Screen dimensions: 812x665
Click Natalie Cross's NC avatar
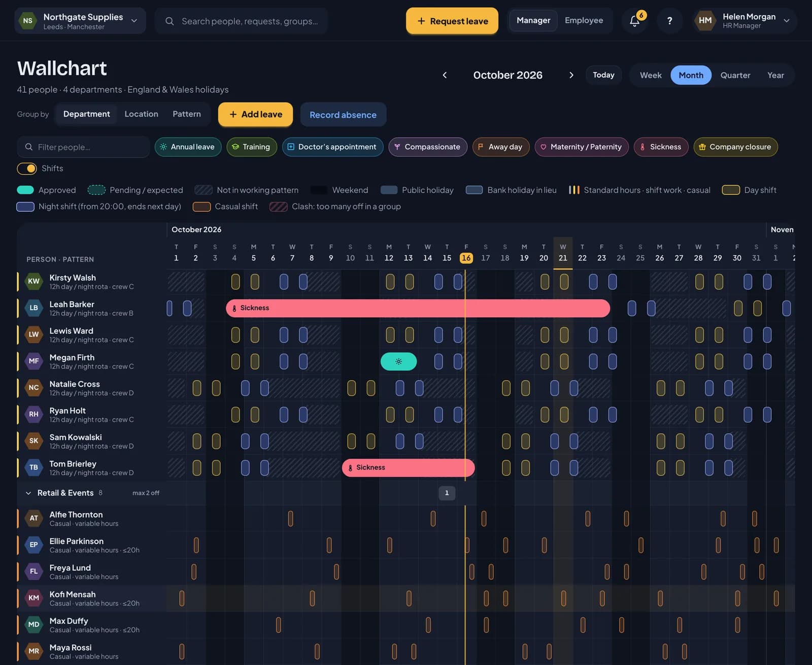(x=33, y=388)
